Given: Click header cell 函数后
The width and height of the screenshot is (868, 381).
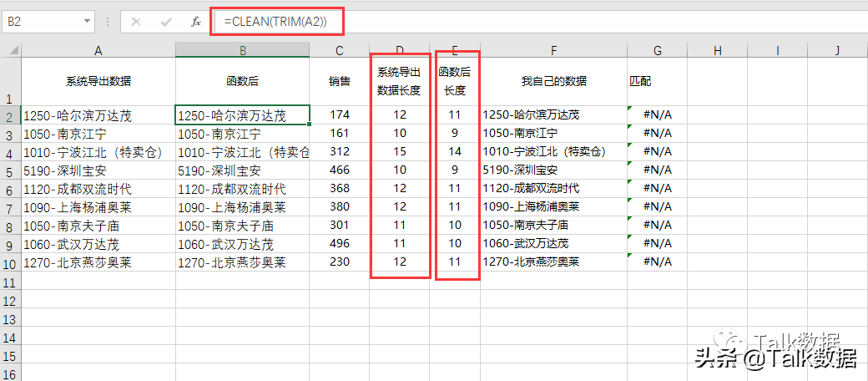Looking at the screenshot, I should tap(243, 81).
